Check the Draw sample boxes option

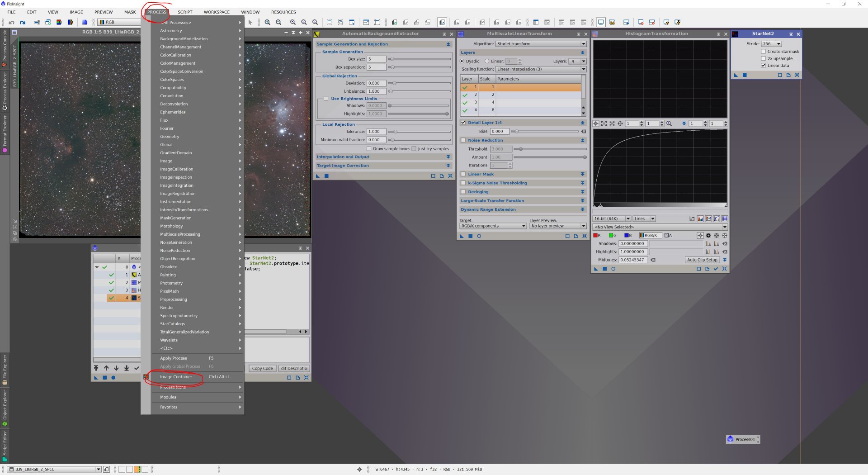(369, 149)
